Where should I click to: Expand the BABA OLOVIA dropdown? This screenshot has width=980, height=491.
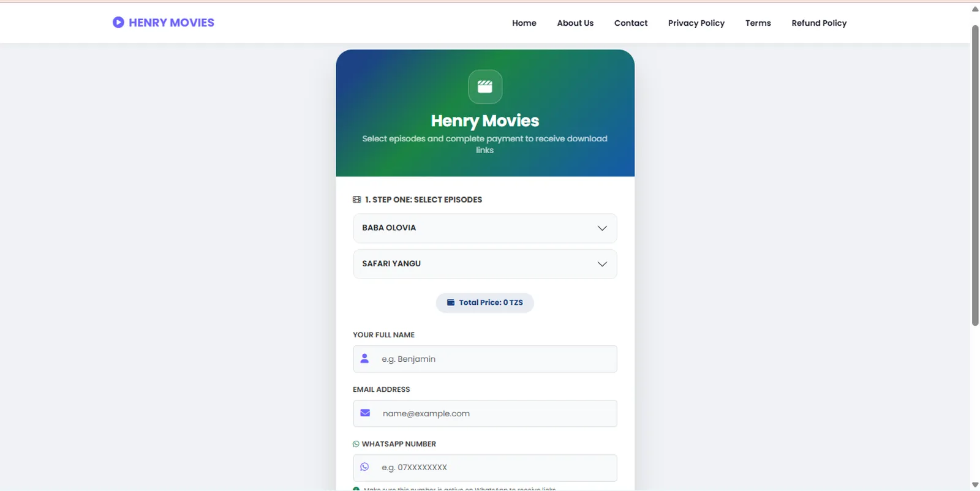click(485, 228)
